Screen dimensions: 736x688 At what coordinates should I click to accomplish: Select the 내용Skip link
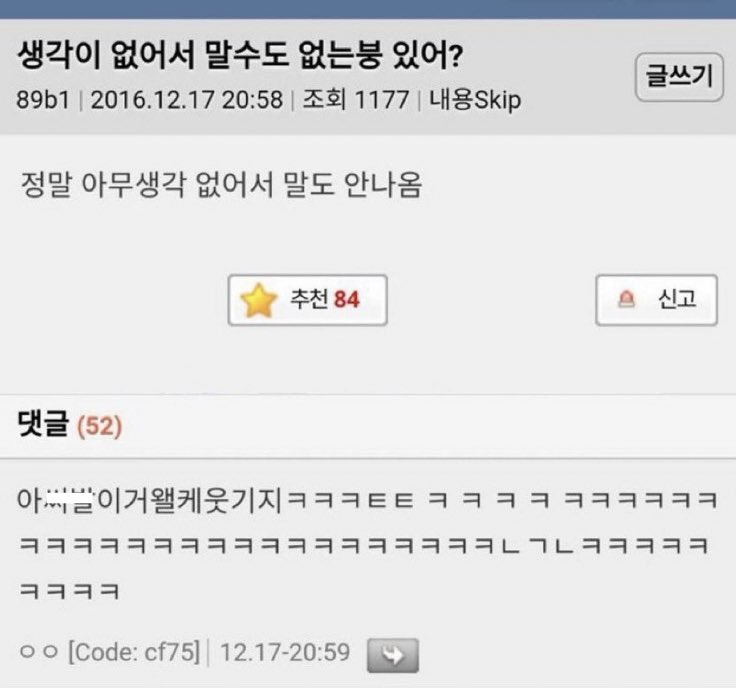(475, 100)
